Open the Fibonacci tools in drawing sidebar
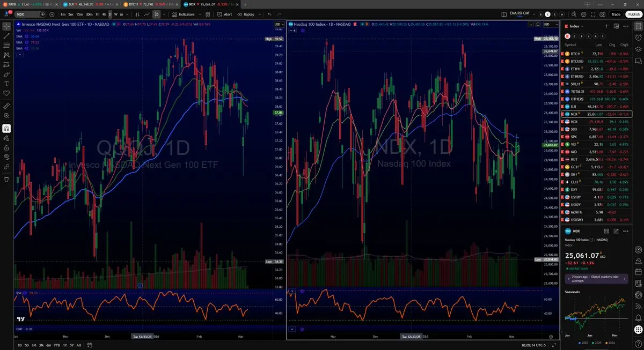Image resolution: width=644 pixels, height=350 pixels. tap(6, 45)
